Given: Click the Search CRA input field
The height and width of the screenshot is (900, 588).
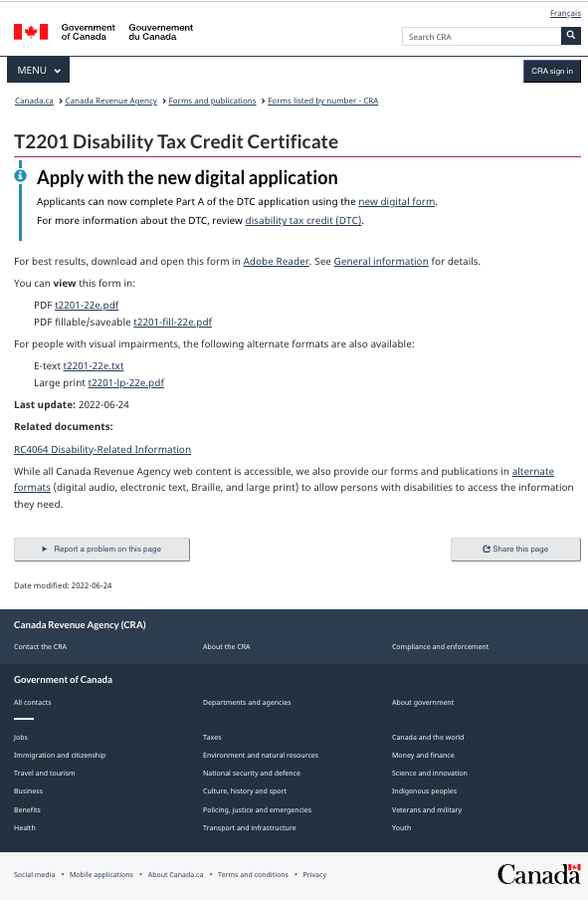Looking at the screenshot, I should [x=482, y=36].
